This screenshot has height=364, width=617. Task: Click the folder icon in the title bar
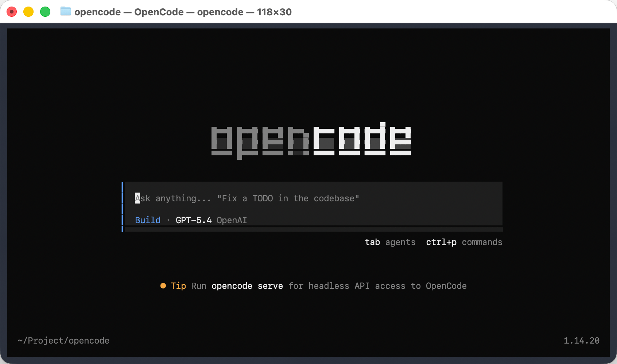click(x=66, y=12)
